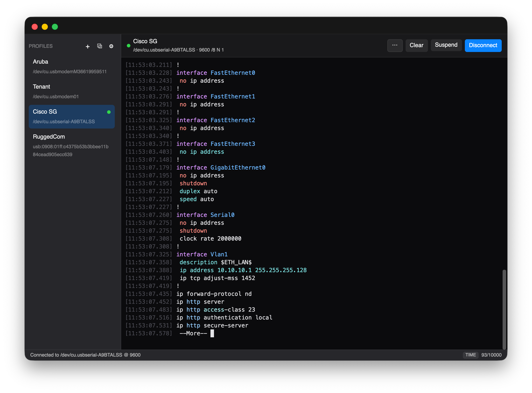Click 'ip forward-protocol nd' line
The height and width of the screenshot is (393, 532).
click(x=214, y=294)
